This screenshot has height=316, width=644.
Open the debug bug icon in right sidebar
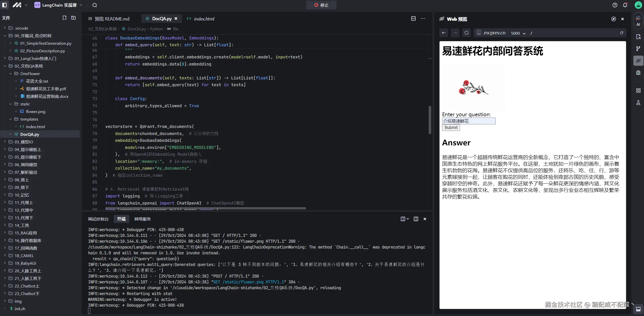pyautogui.click(x=638, y=73)
